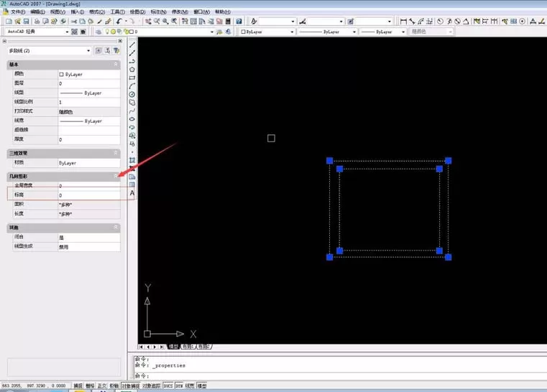Click the 模型 button in status bar
This screenshot has height=392, width=547.
point(202,386)
